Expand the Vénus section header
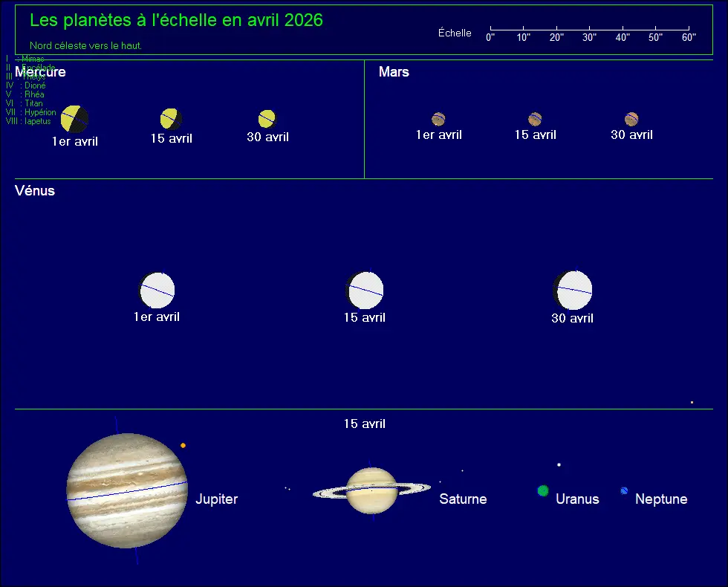Viewport: 728px width, 587px height. (x=34, y=191)
